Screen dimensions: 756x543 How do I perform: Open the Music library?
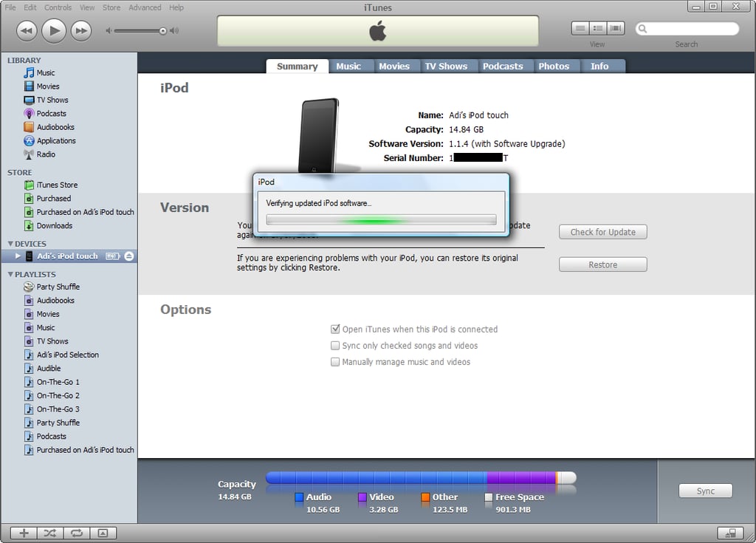(39, 73)
